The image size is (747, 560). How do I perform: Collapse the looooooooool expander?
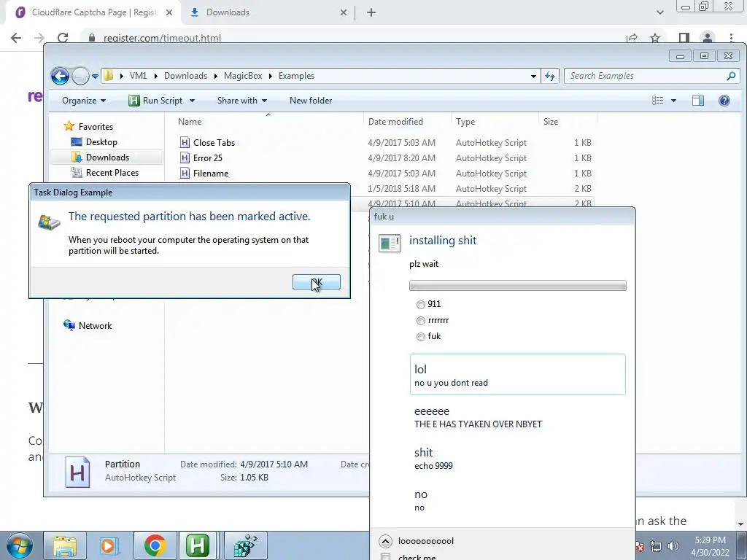pyautogui.click(x=385, y=541)
